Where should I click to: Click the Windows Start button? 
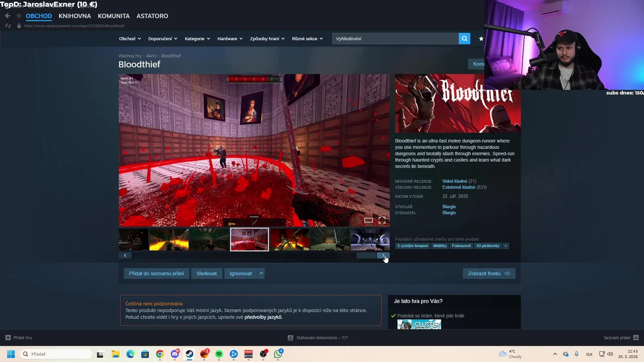[11, 354]
